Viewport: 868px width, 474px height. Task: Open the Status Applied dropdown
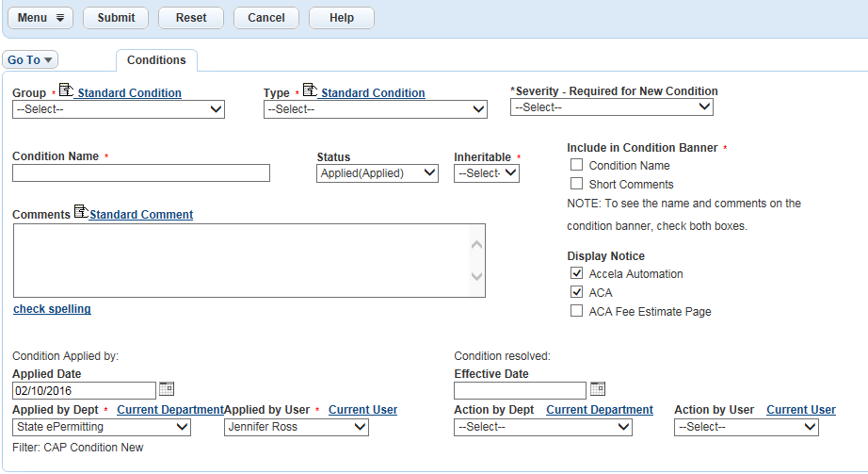pos(378,173)
